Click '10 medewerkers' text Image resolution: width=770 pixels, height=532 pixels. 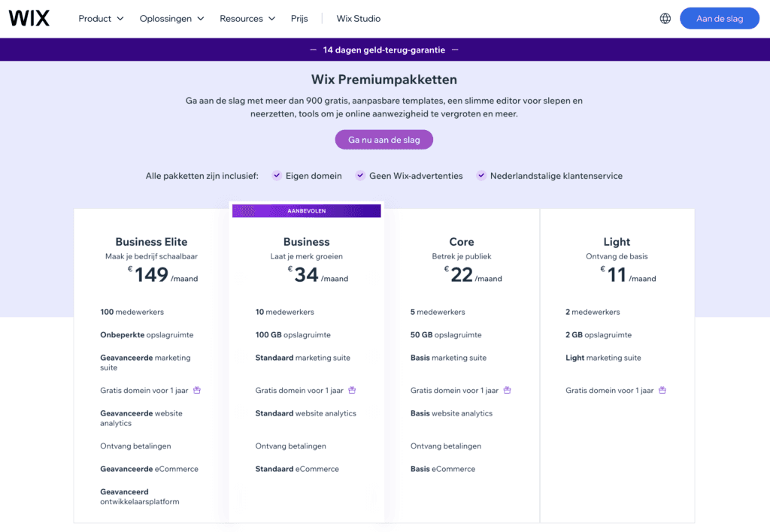pos(285,312)
